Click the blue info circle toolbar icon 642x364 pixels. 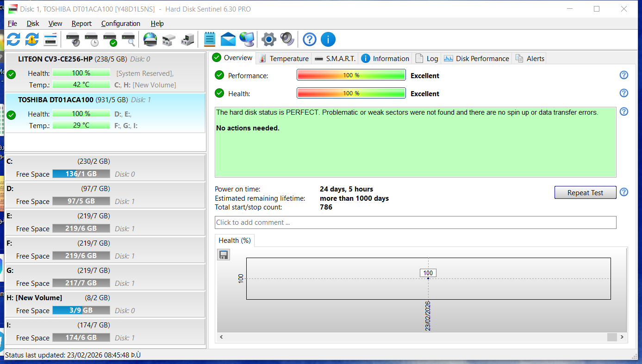[x=328, y=39]
